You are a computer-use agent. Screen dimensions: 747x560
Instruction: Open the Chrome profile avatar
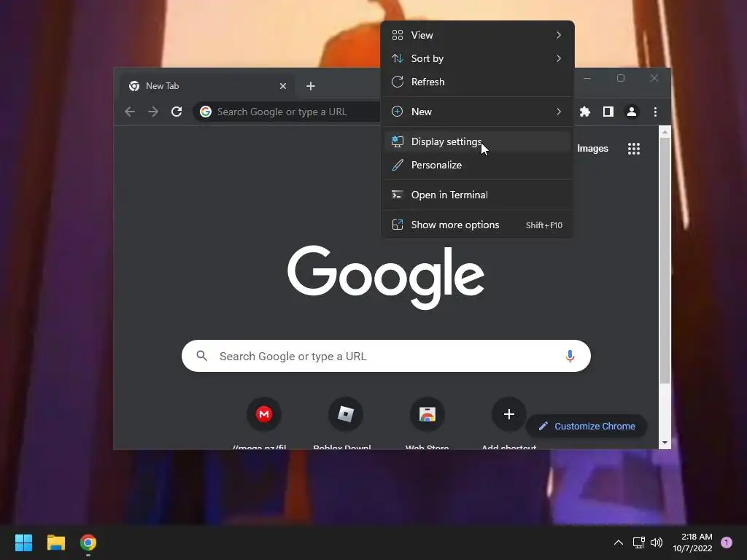pyautogui.click(x=632, y=112)
